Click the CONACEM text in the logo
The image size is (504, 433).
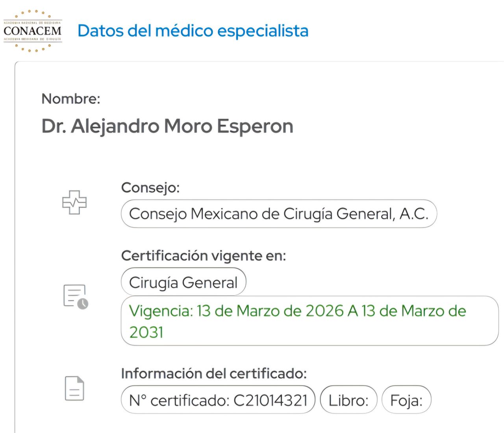(x=33, y=31)
